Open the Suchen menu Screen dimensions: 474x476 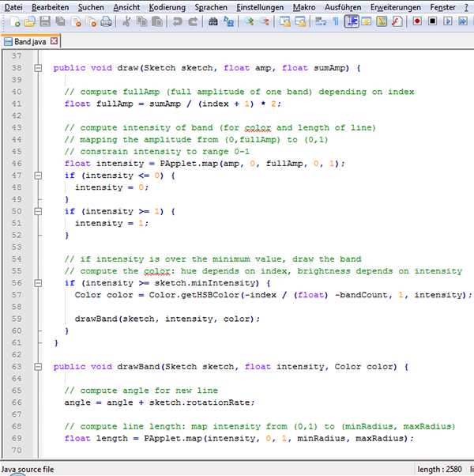tap(91, 7)
